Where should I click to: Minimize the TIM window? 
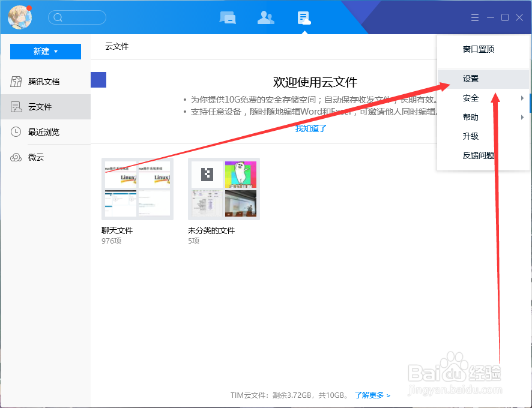490,17
